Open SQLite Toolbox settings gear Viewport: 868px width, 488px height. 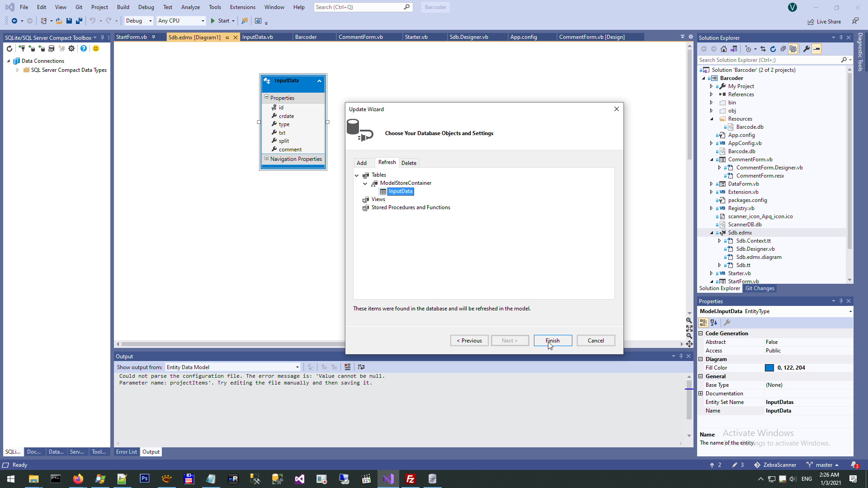[x=71, y=48]
